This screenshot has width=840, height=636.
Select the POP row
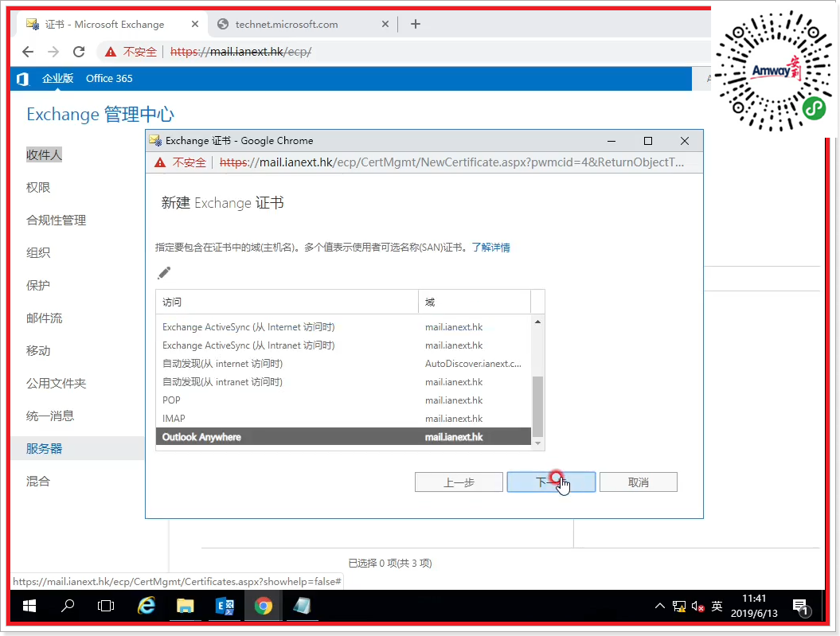click(x=343, y=400)
